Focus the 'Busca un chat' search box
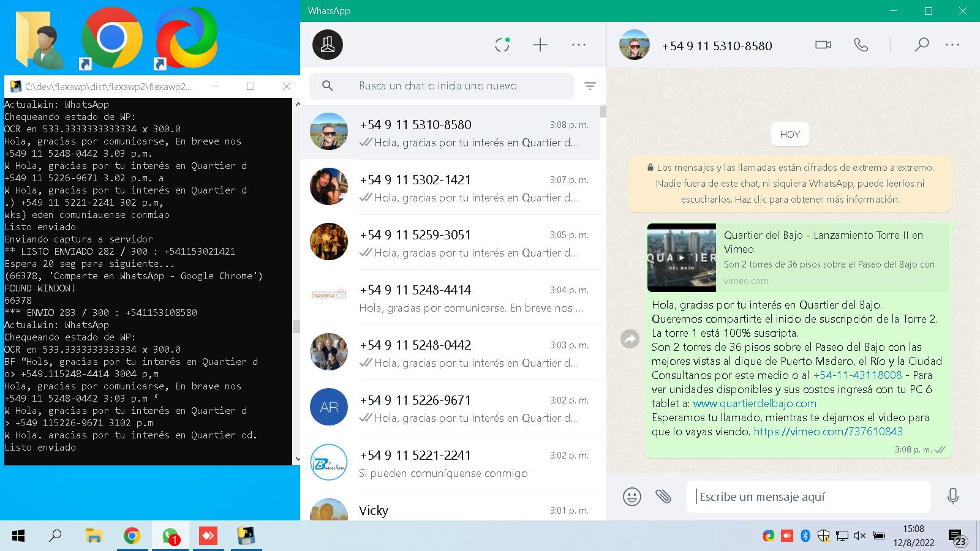Viewport: 980px width, 551px height. [441, 86]
